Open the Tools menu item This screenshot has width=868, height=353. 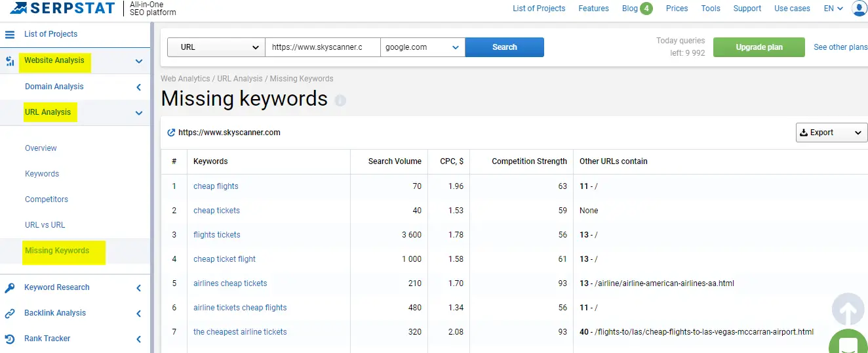coord(711,9)
